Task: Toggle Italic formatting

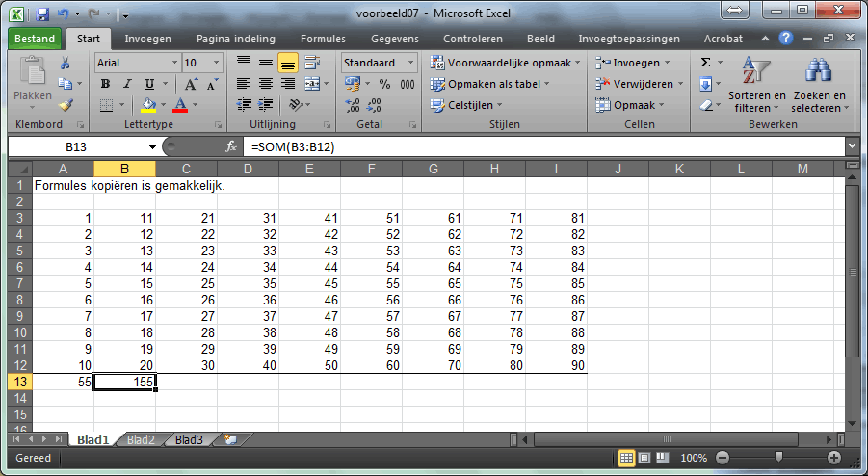Action: coord(127,84)
